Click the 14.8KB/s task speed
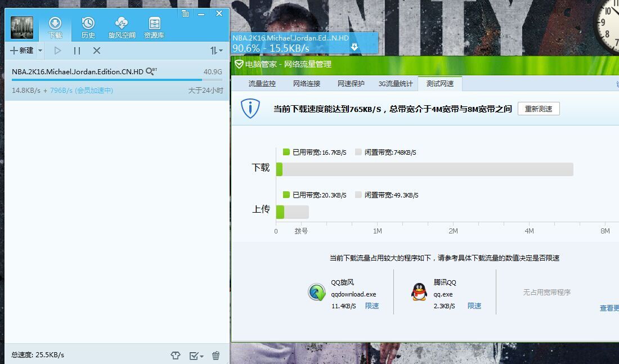Screen dimensions: 619x364 tap(26, 91)
